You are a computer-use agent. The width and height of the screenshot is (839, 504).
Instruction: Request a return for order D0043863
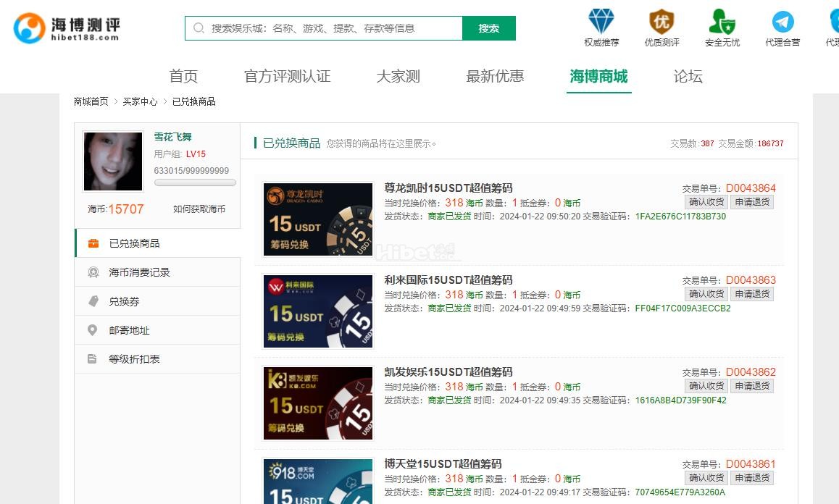[751, 294]
